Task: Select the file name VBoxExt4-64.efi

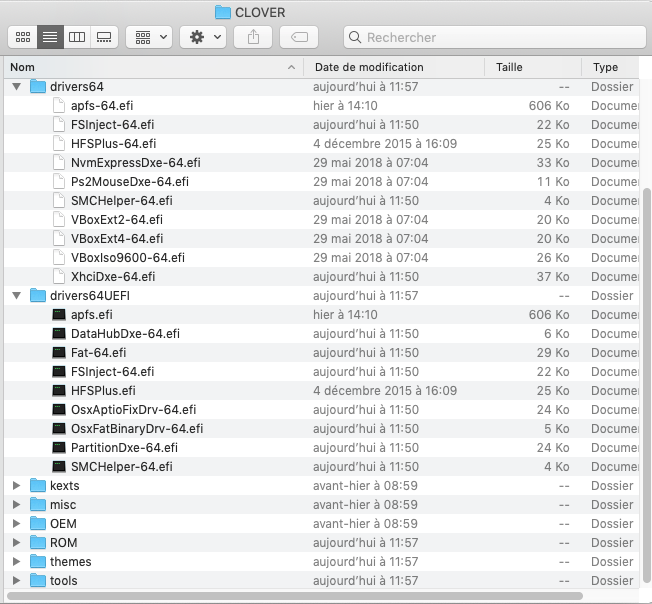Action: pyautogui.click(x=117, y=239)
